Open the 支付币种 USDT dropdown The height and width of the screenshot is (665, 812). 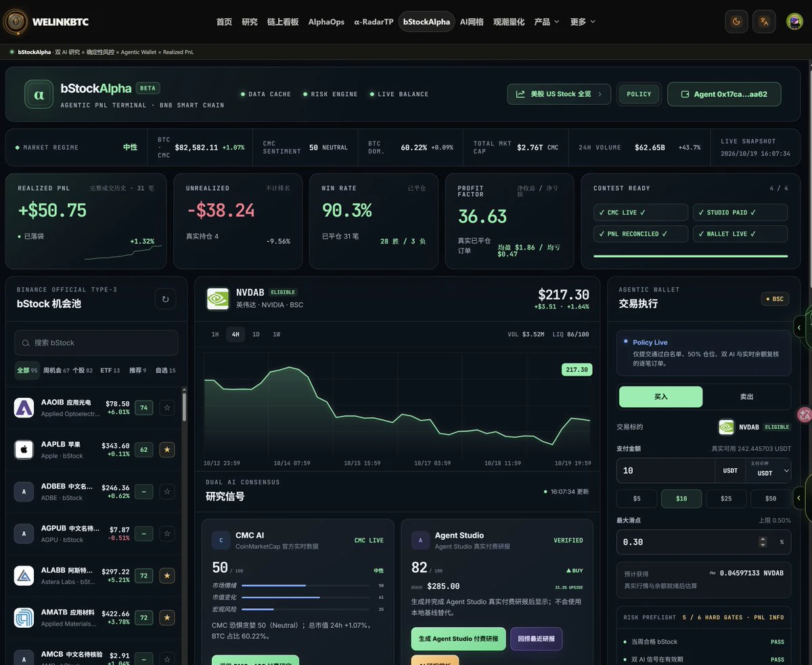[x=768, y=470]
